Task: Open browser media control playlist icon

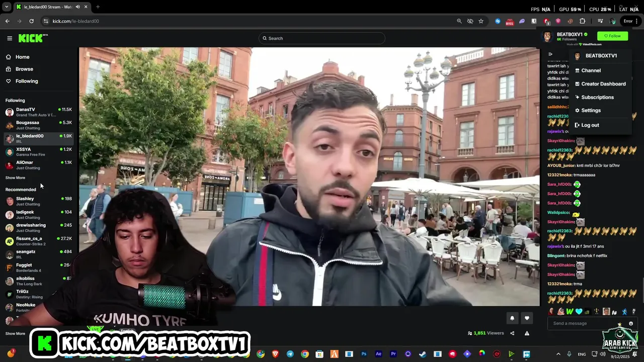Action: 600,21
